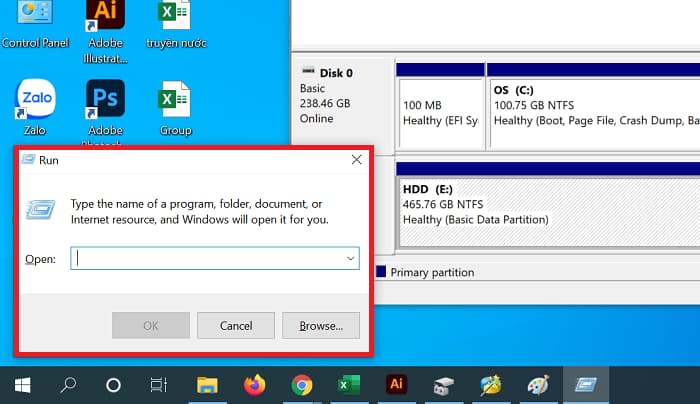This screenshot has width=700, height=404.
Task: Click the taskbar search magnifier icon
Action: 68,384
